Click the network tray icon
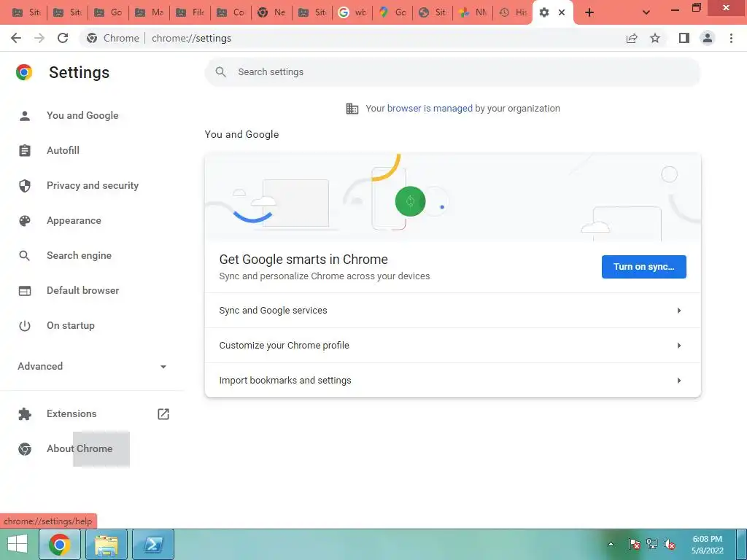The image size is (747, 560). (x=651, y=544)
